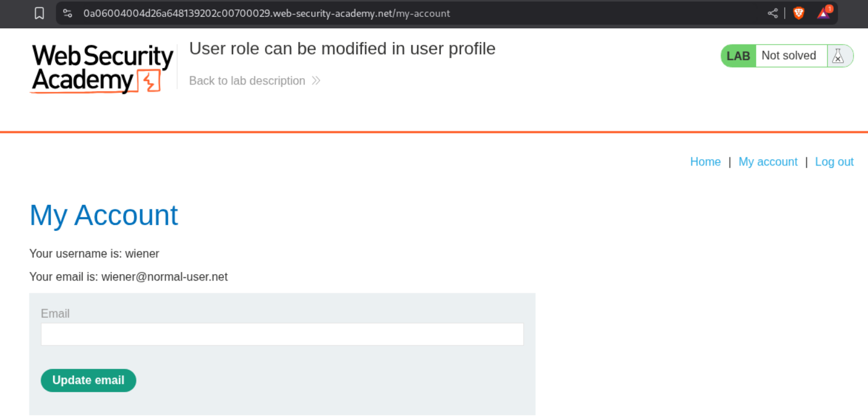The height and width of the screenshot is (420, 868).
Task: Select the Log out link
Action: [834, 162]
